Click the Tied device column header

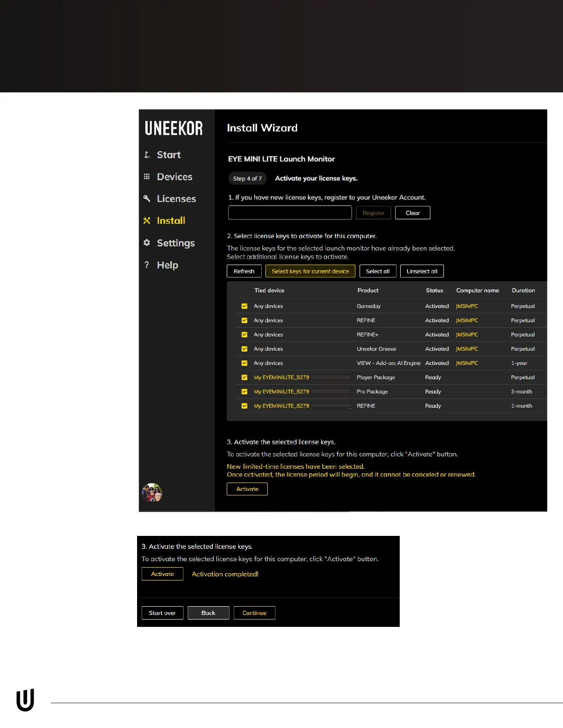(x=270, y=290)
